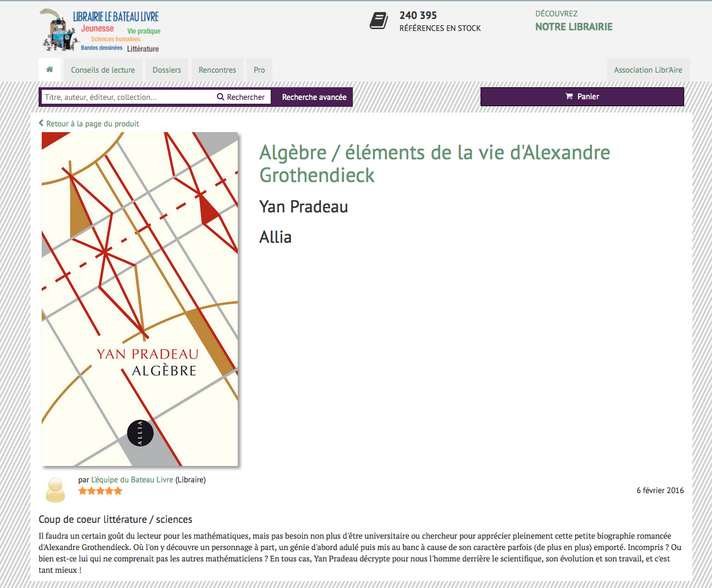Click author name Yan Pradeau
The height and width of the screenshot is (588, 712).
coord(304,207)
